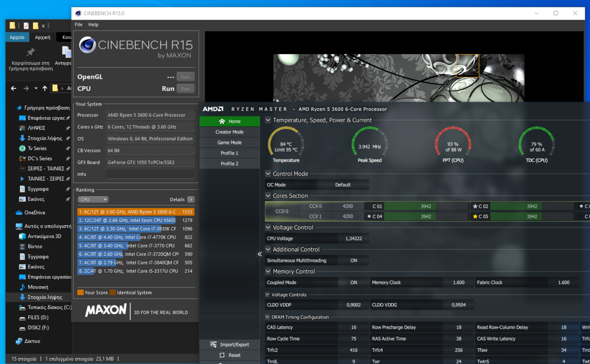Click the Coupled Mode ON value
This screenshot has height=364, width=590.
click(x=353, y=282)
